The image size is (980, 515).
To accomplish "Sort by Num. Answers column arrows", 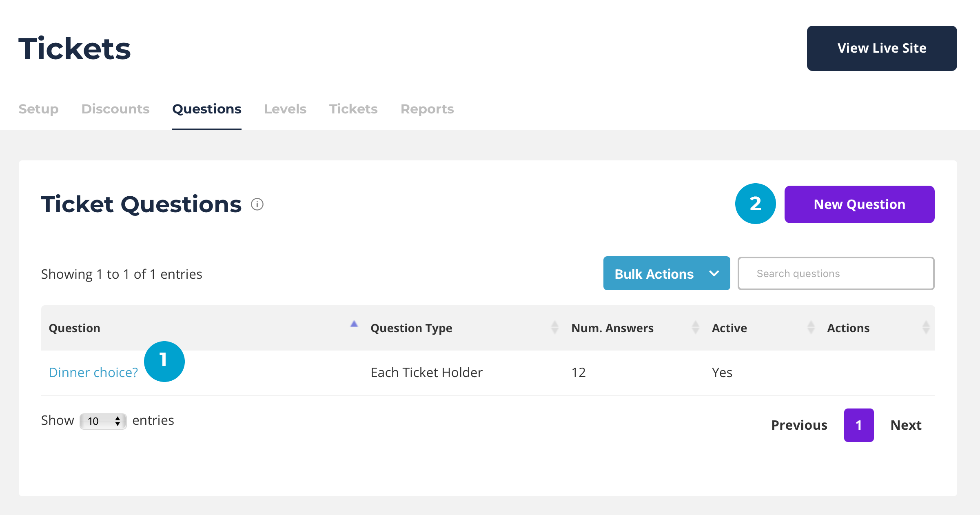I will click(695, 327).
